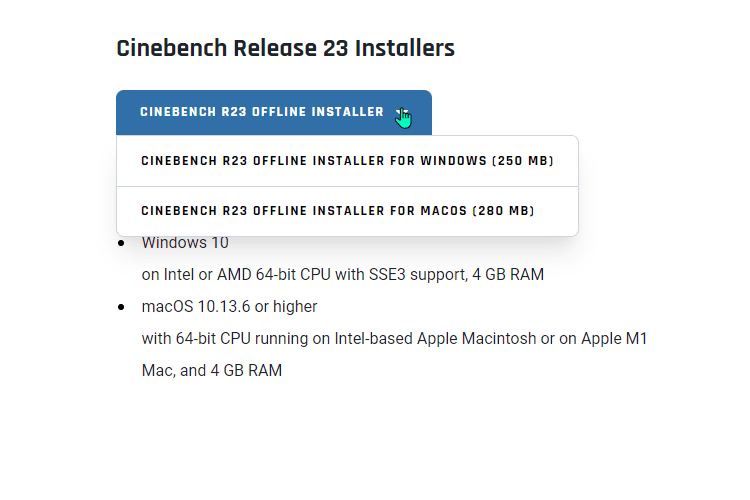This screenshot has width=750, height=500.
Task: Choose the offline installer for macOS
Action: (347, 211)
